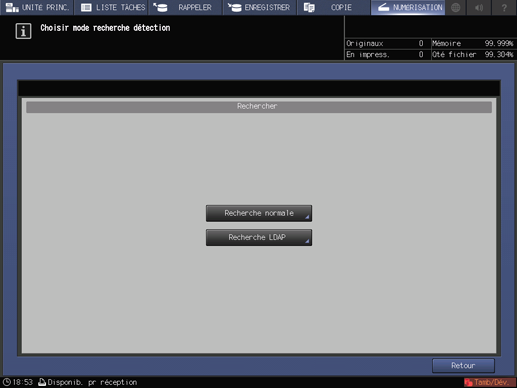Click the Choisir mode recherche détection message
The width and height of the screenshot is (517, 388).
pos(105,28)
